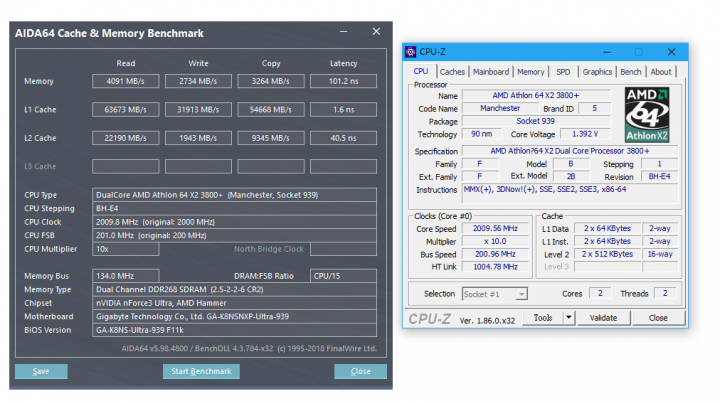Screen dimensions: 720x401
Task: Click the Memory Bus value 134.0 MHz
Action: [125, 276]
